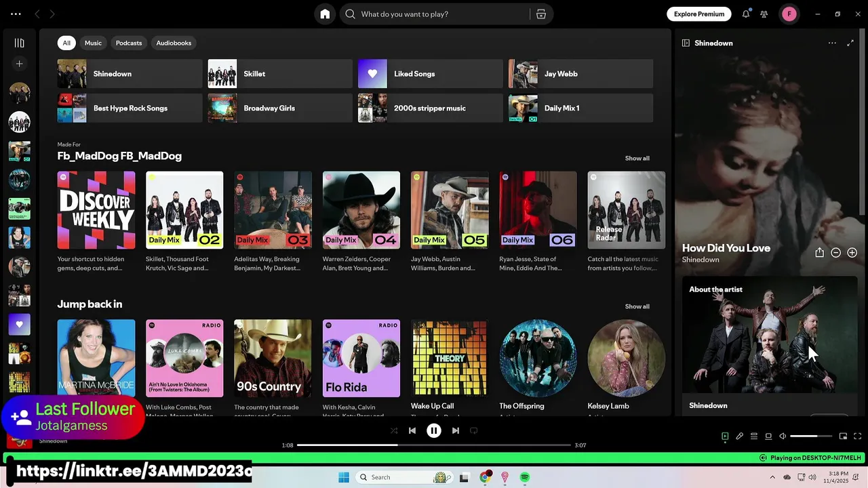Click Explore Premium button
Screen dimensions: 868x488
click(x=699, y=14)
